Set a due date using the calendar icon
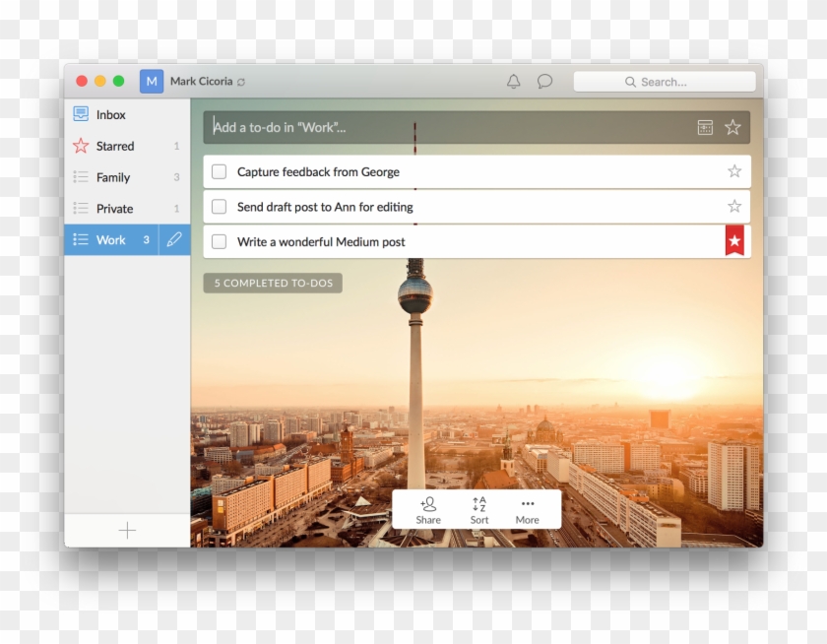 coord(703,126)
